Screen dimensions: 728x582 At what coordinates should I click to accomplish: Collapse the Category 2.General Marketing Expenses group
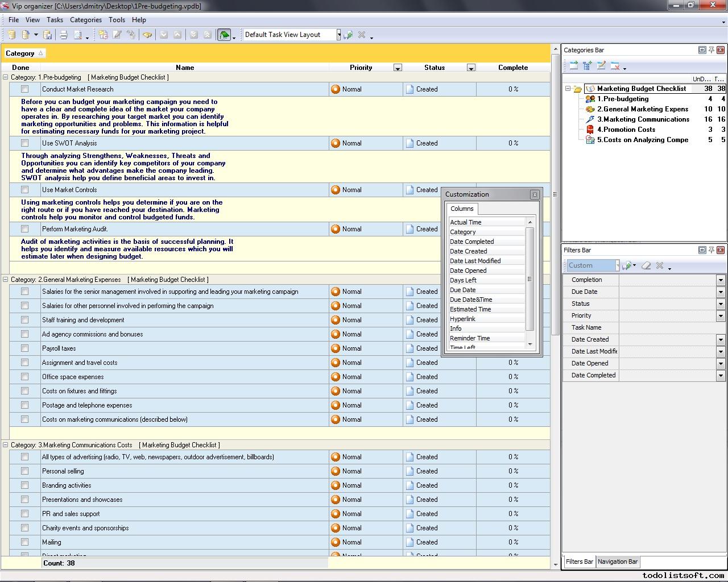click(x=6, y=280)
